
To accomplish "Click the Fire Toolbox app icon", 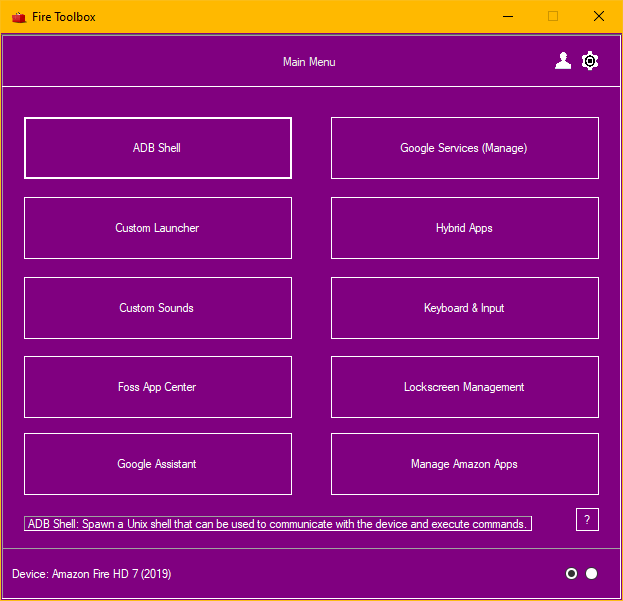I will tap(19, 17).
